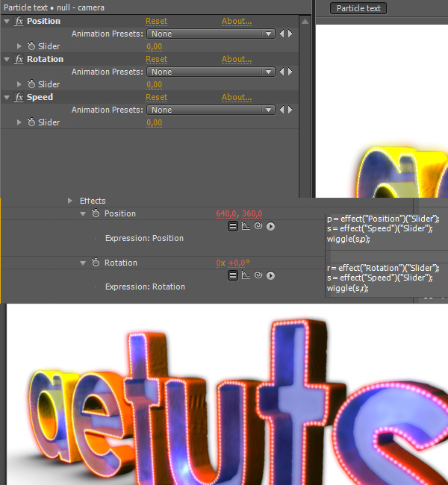Toggle stopwatch for Position effect Slider
This screenshot has width=448, height=485.
pos(31,46)
